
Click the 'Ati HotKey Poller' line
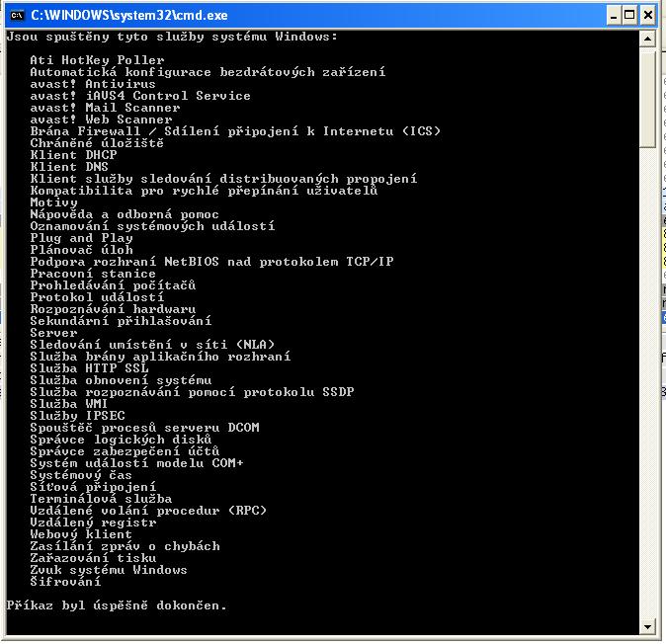click(97, 60)
